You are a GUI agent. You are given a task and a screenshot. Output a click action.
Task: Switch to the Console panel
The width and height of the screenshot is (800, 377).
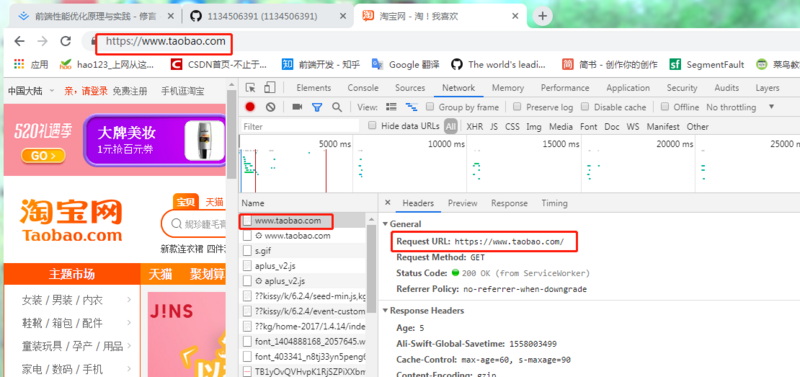[363, 88]
